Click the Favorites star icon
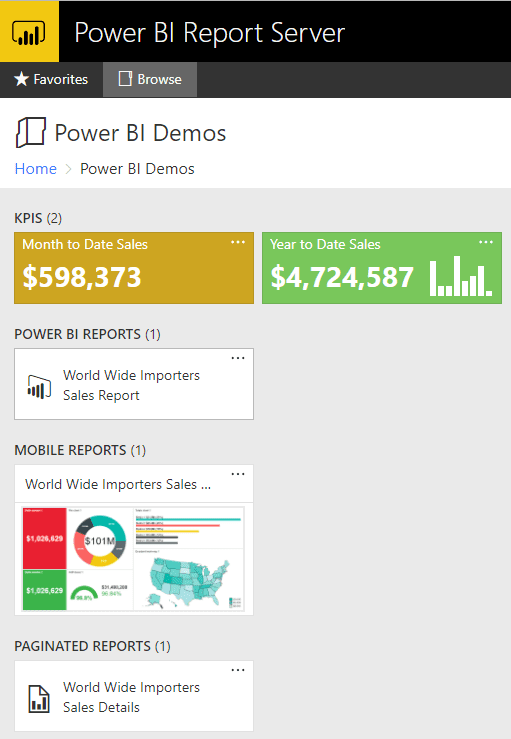The height and width of the screenshot is (739, 511). tap(22, 79)
